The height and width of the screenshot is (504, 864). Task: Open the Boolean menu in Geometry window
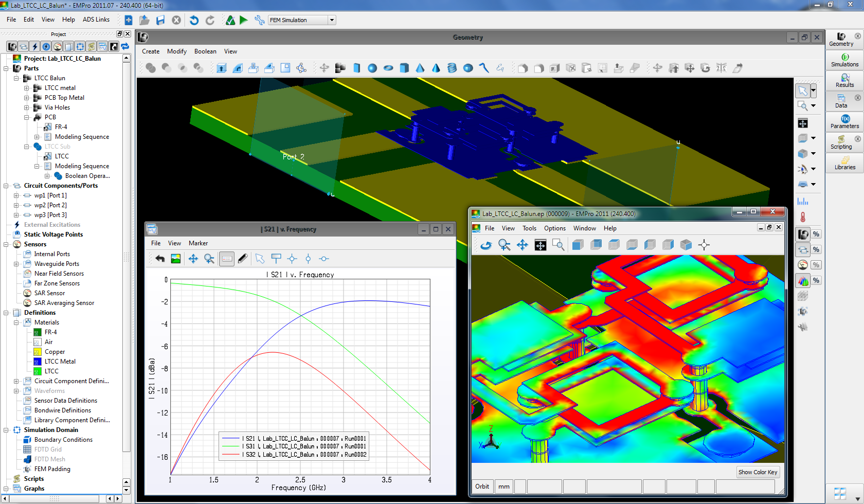click(205, 51)
